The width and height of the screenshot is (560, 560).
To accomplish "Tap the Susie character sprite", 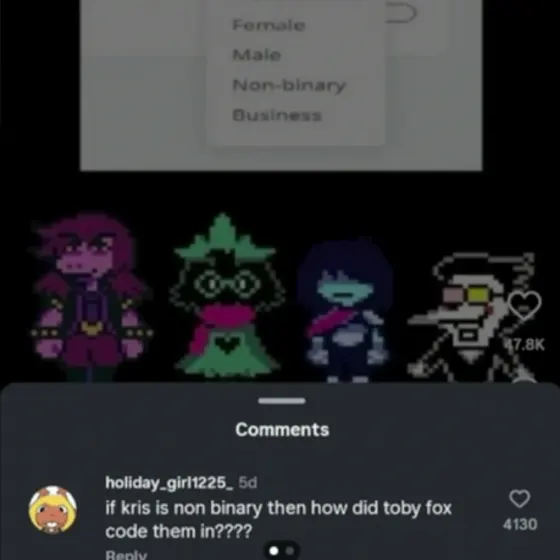I will [x=90, y=296].
